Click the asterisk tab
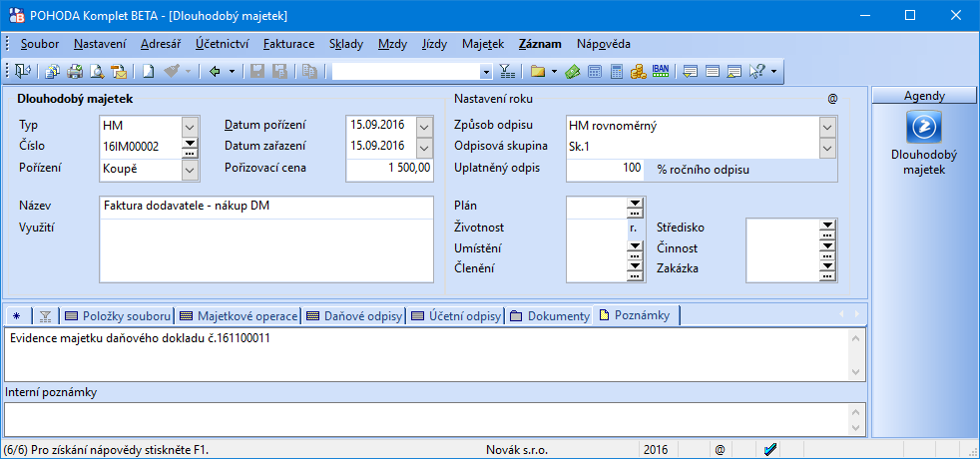This screenshot has width=980, height=459. (x=17, y=316)
